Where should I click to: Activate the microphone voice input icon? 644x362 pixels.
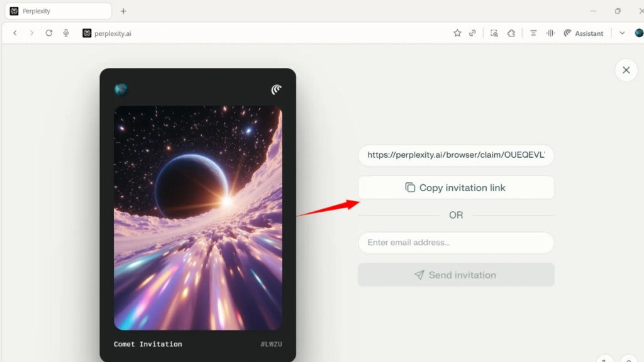pos(66,33)
